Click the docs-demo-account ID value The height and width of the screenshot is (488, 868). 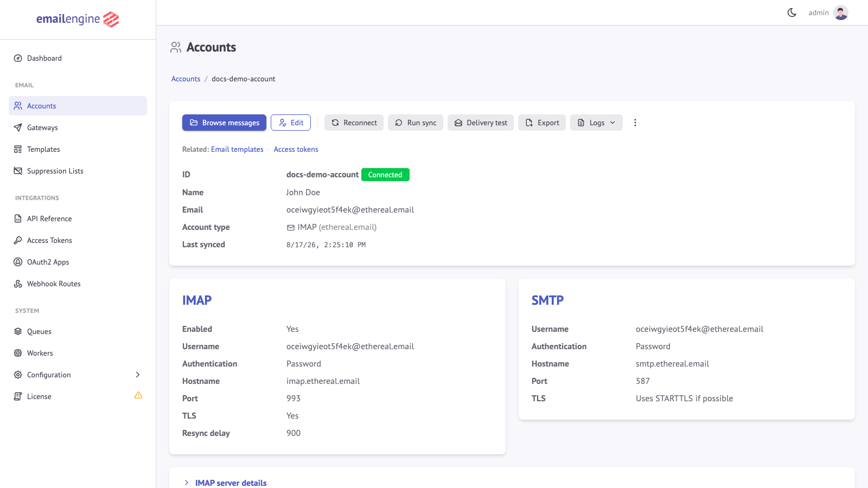[322, 175]
